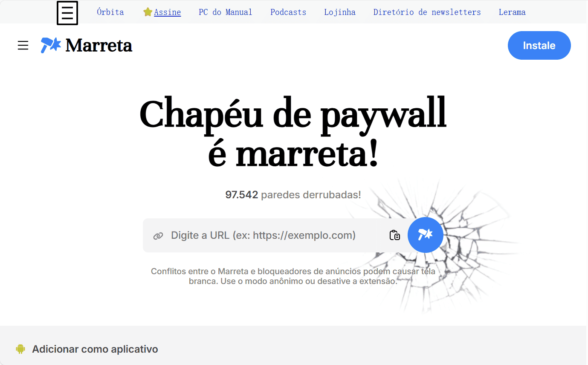Select the paste-from-clipboard icon
Screen dimensions: 588x365
[x=394, y=235]
